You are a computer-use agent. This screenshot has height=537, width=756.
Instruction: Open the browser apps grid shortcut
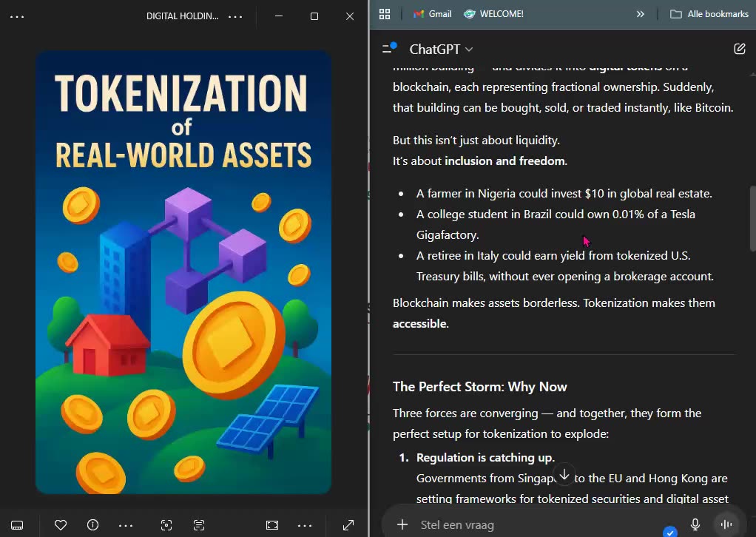[x=384, y=14]
